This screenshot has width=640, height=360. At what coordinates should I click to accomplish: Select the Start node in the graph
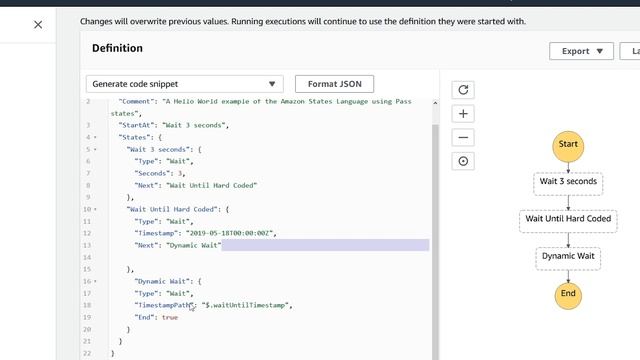click(x=568, y=146)
